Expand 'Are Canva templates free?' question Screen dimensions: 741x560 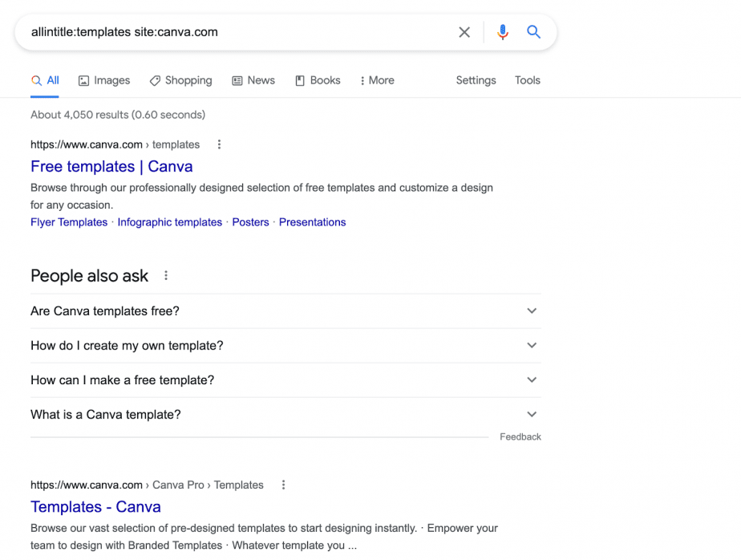point(286,311)
